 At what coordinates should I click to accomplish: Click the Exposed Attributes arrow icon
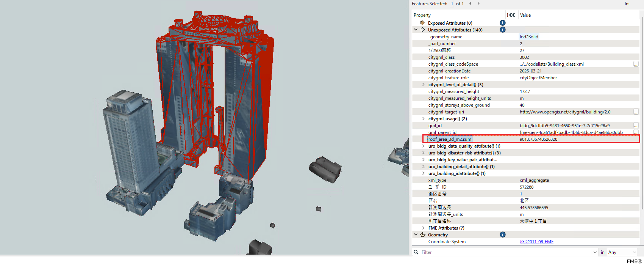click(x=422, y=23)
